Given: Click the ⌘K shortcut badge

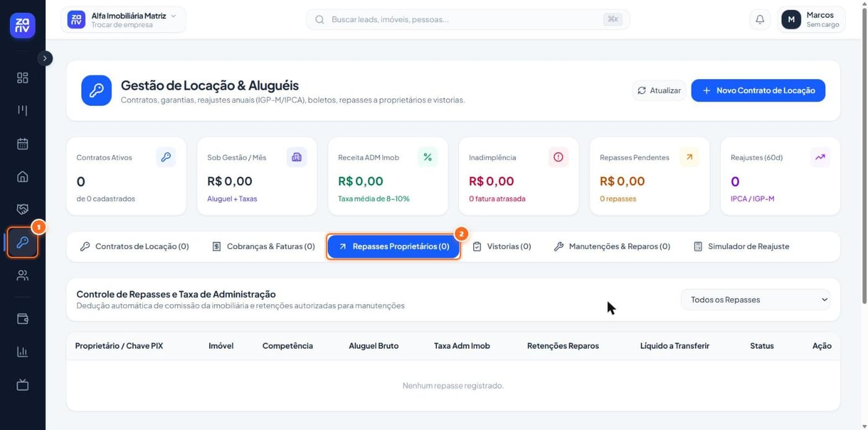Looking at the screenshot, I should coord(613,20).
